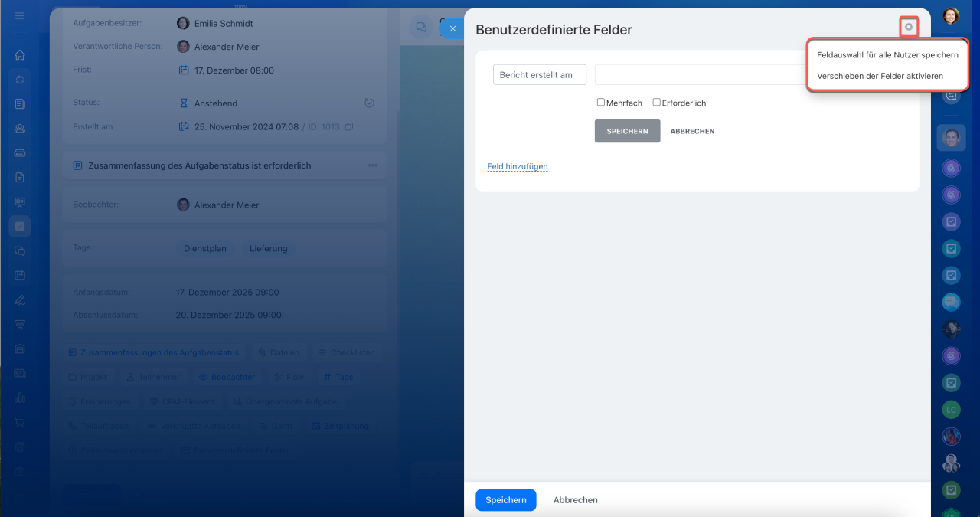Open the LC avatar in right contact bar
The width and height of the screenshot is (980, 517).
951,409
